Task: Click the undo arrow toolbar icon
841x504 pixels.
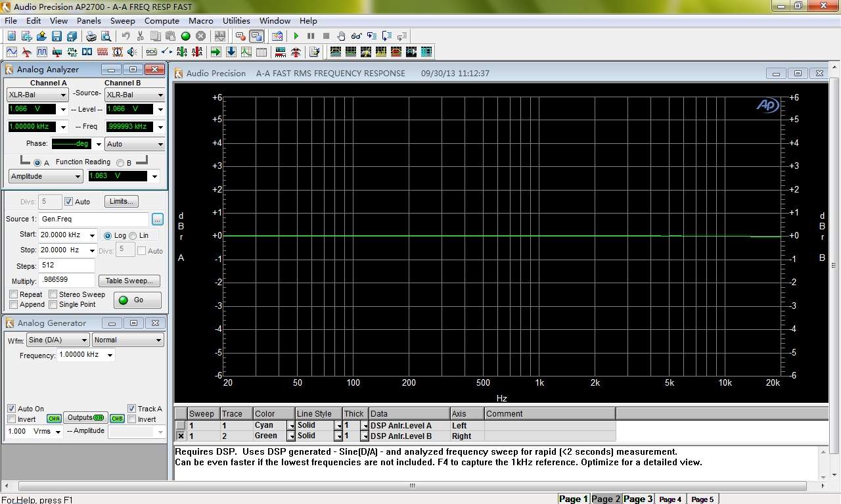Action: 125,36
